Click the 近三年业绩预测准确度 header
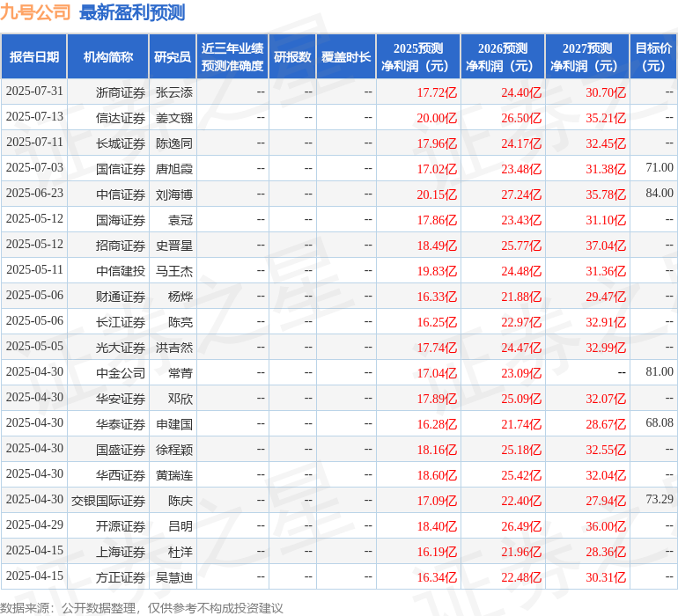This screenshot has width=678, height=616. pos(232,57)
